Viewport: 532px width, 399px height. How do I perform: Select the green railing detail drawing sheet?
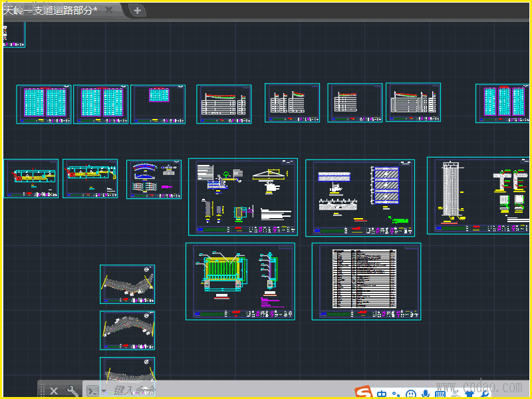(239, 281)
